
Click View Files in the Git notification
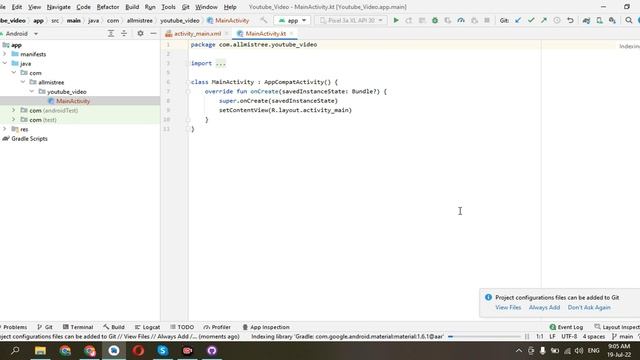[508, 307]
